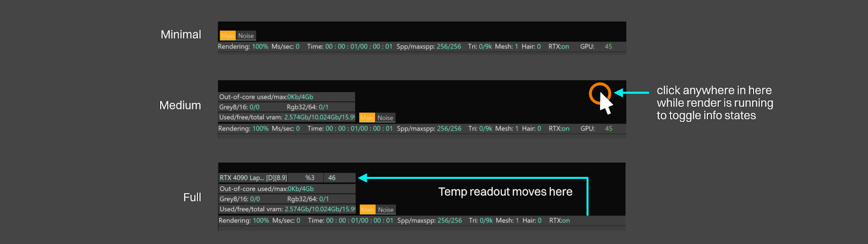Click the white mouse cursor graphic
This screenshot has width=868, height=244.
coord(606,104)
